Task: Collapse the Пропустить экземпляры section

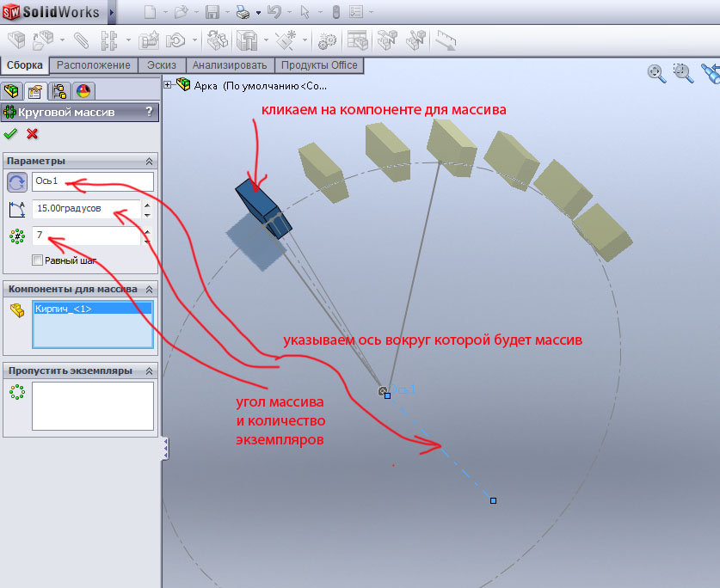Action: pos(149,371)
